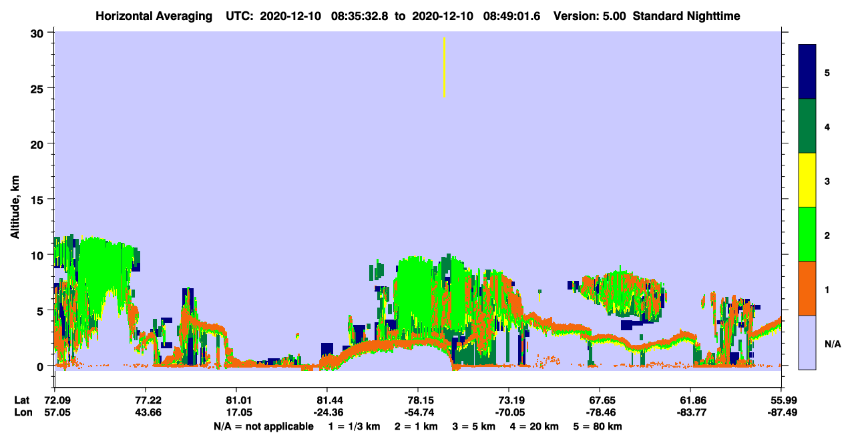Click the yellow colorbar segment labeled 3
This screenshot has width=868, height=445.
pyautogui.click(x=807, y=180)
